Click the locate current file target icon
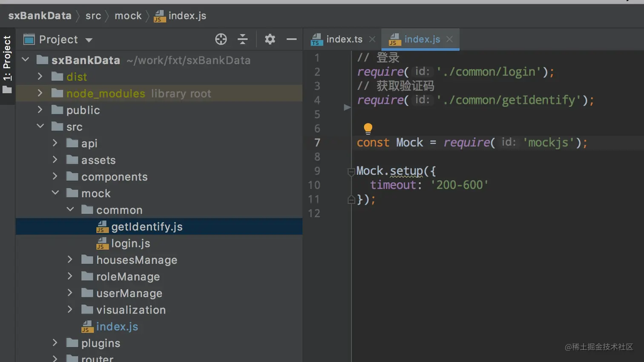 [221, 39]
